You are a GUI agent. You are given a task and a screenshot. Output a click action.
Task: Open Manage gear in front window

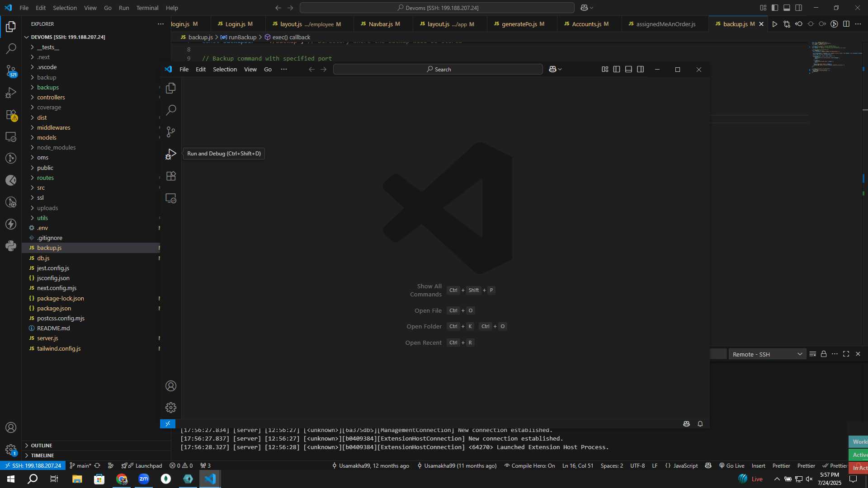point(171,408)
